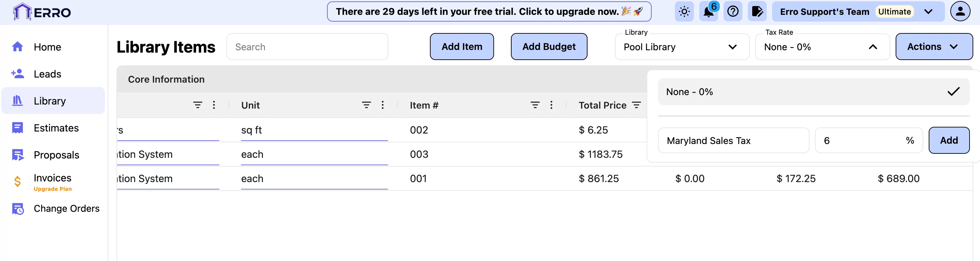The height and width of the screenshot is (261, 980).
Task: Open the Item # column options menu
Action: tap(551, 105)
